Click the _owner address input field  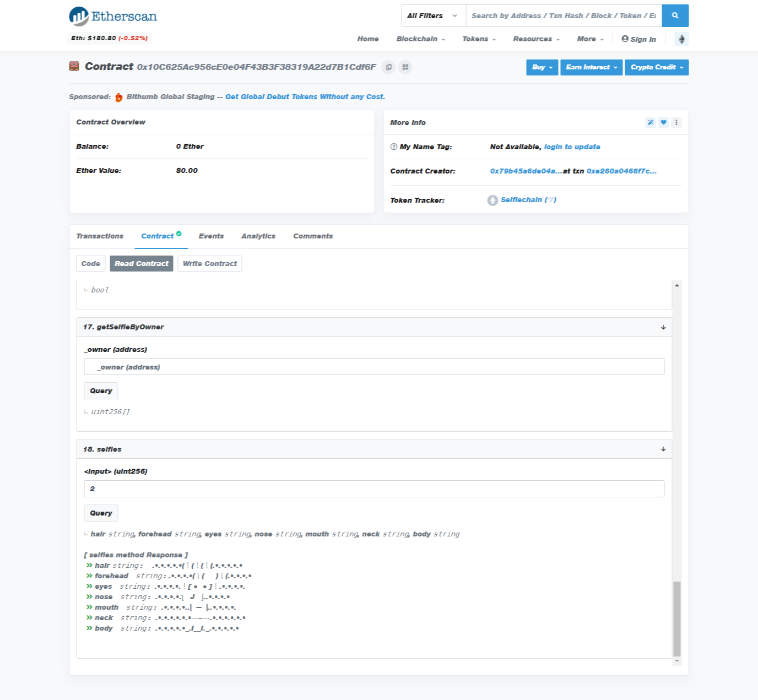[374, 367]
